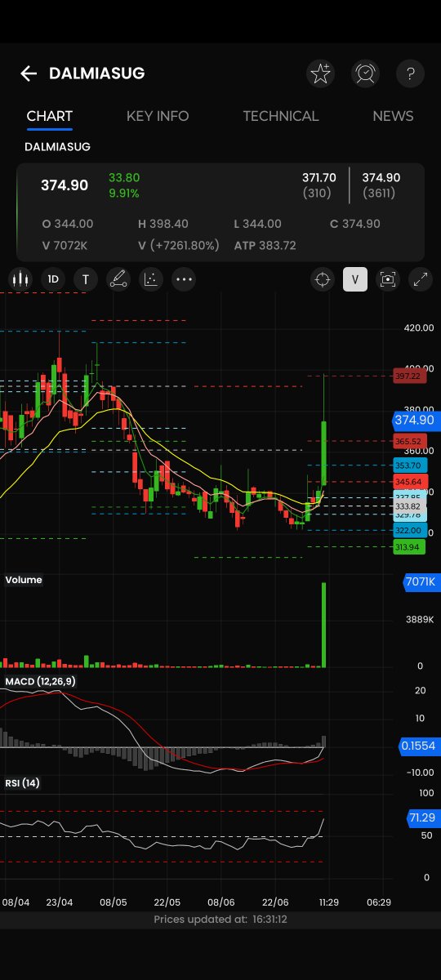Switch to the CHART tab

50,116
